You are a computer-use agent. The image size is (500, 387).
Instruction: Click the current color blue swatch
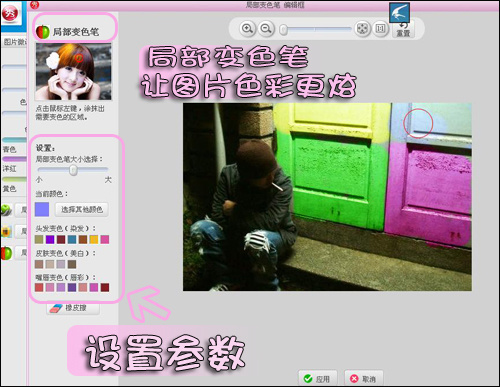(x=42, y=209)
